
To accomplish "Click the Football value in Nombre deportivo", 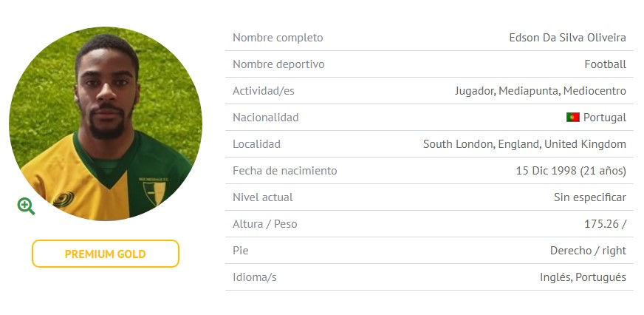I will [606, 64].
